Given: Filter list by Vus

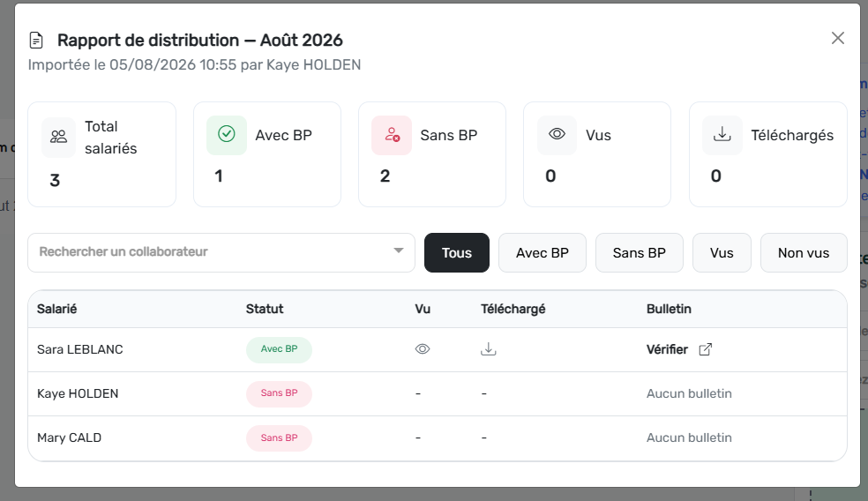Looking at the screenshot, I should (722, 253).
